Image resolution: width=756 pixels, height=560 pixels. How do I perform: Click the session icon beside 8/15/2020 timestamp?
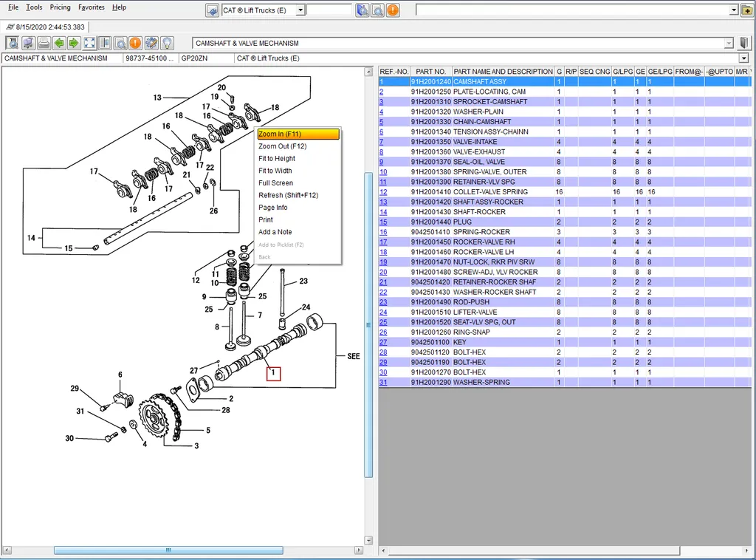pyautogui.click(x=10, y=27)
